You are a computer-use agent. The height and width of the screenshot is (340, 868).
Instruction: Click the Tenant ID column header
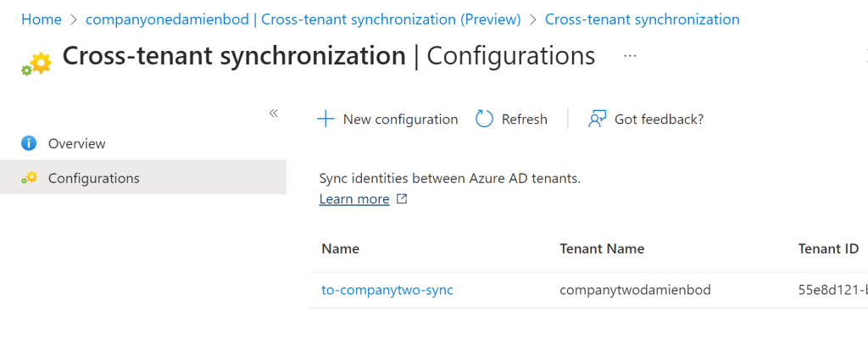point(827,248)
